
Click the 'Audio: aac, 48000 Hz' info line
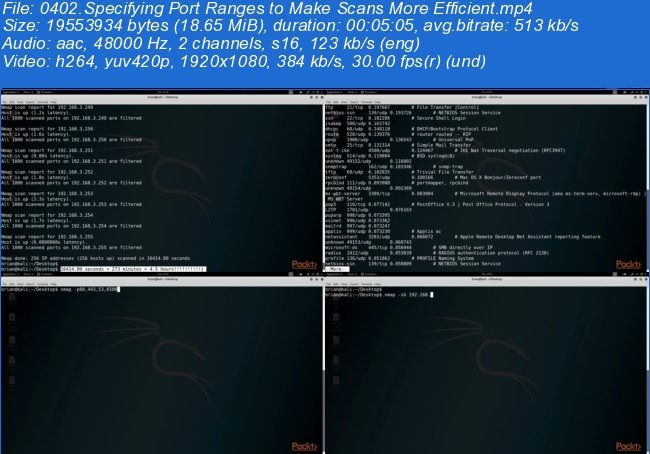point(211,44)
